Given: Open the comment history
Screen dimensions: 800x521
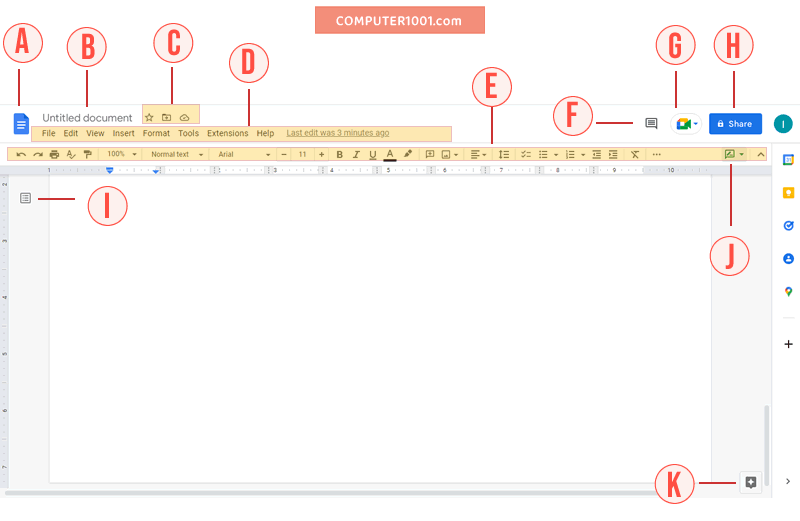Looking at the screenshot, I should tap(651, 123).
